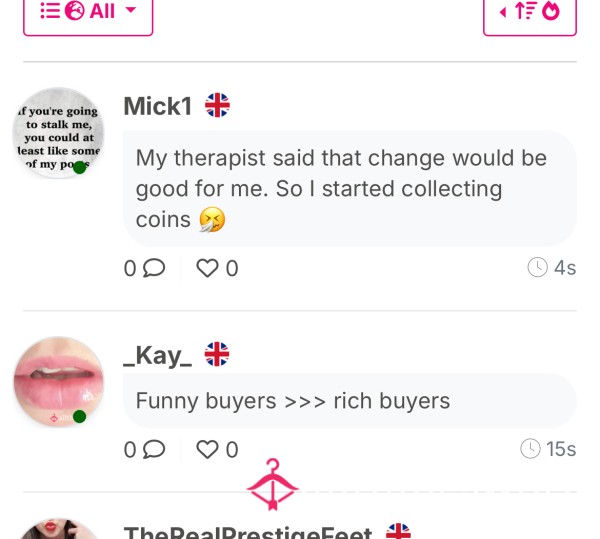
Task: Open TheRealPrestigeFeet profile link
Action: (x=248, y=532)
